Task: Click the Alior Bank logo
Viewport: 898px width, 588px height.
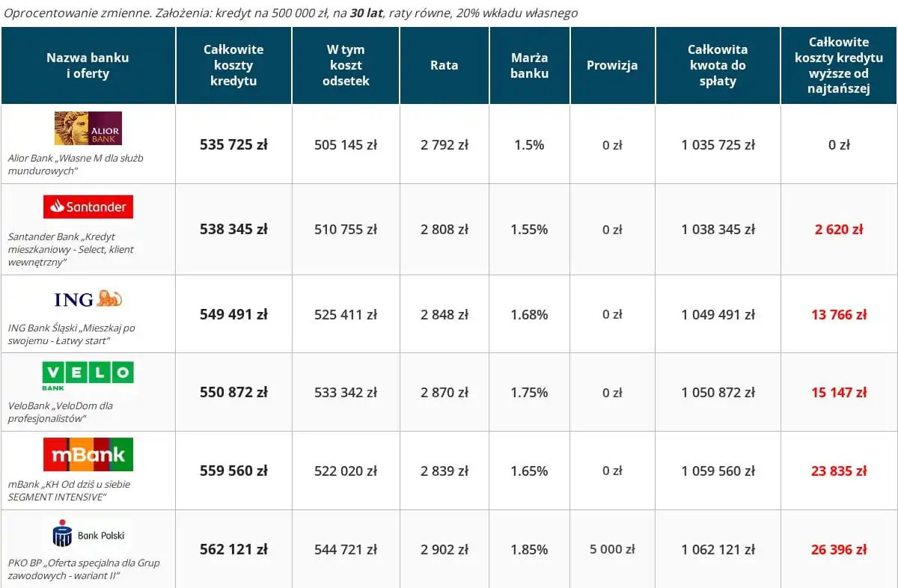Action: [x=88, y=128]
